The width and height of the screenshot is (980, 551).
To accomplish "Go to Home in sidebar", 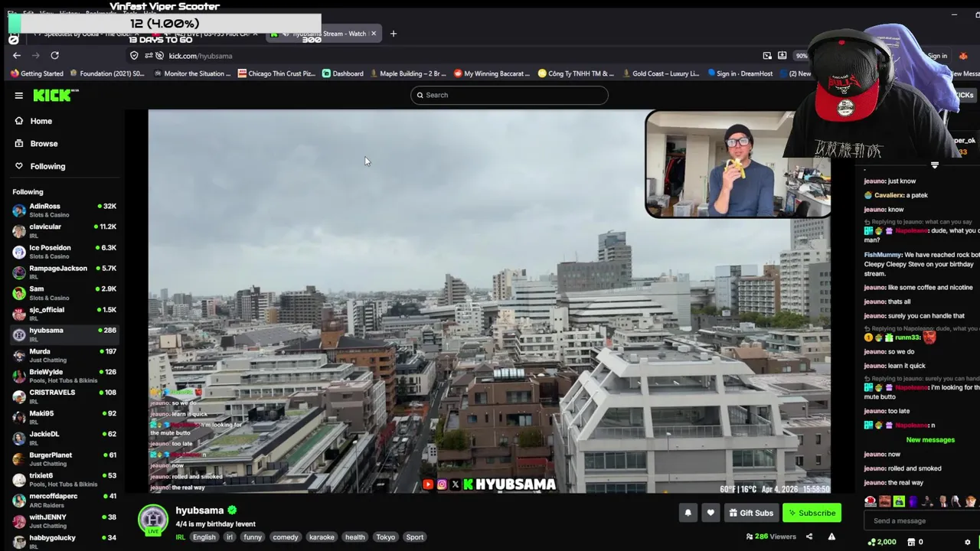I will point(41,121).
